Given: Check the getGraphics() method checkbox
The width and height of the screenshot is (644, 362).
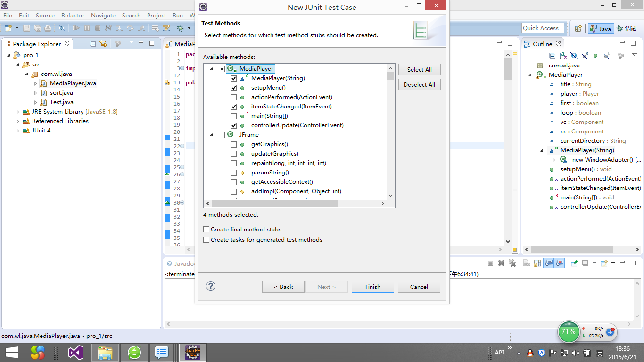Looking at the screenshot, I should coord(233,144).
